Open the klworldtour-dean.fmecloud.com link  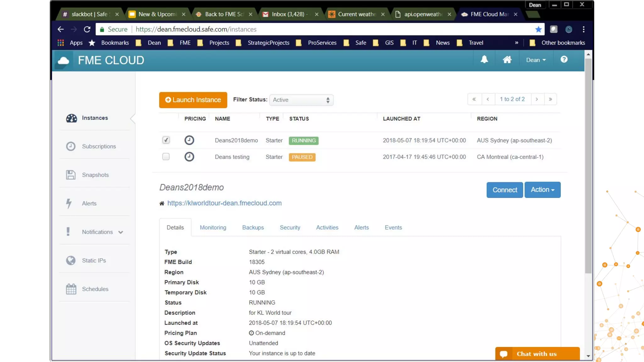click(224, 203)
